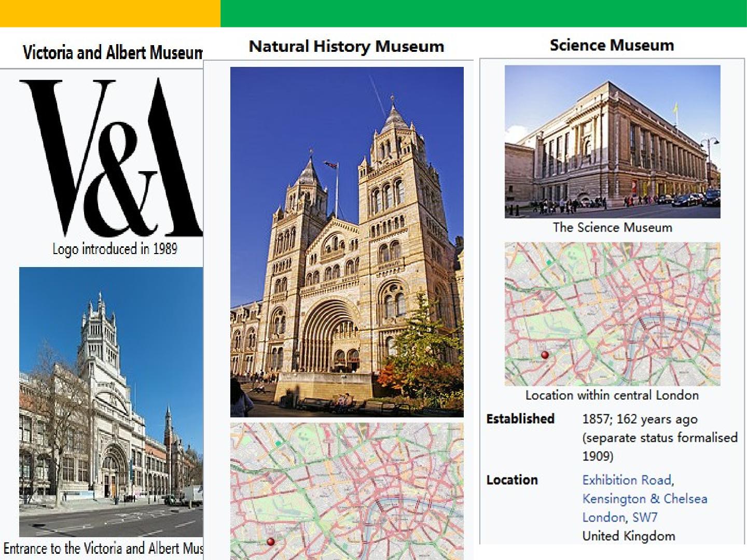Click the black V&A logo image
Image resolution: width=747 pixels, height=560 pixels.
click(x=110, y=158)
